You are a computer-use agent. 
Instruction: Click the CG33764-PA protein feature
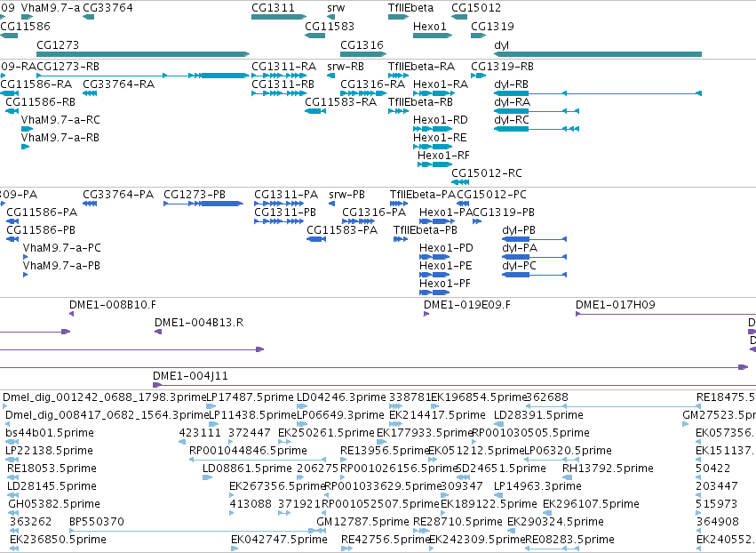(x=90, y=204)
